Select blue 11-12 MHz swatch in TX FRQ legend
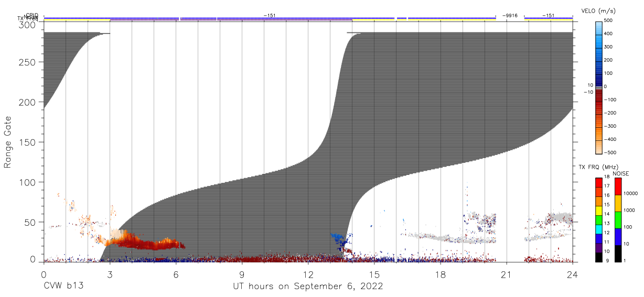The height and width of the screenshot is (297, 644). point(598,239)
